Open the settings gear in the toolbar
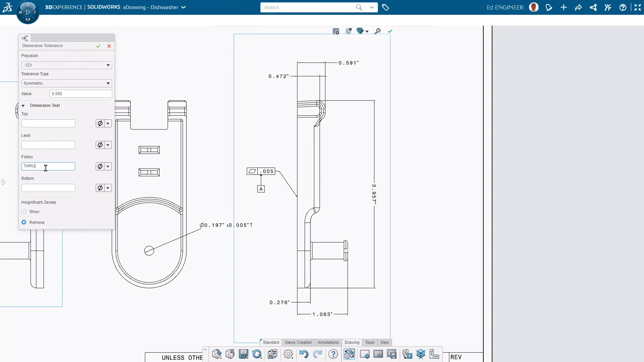 tap(288, 354)
